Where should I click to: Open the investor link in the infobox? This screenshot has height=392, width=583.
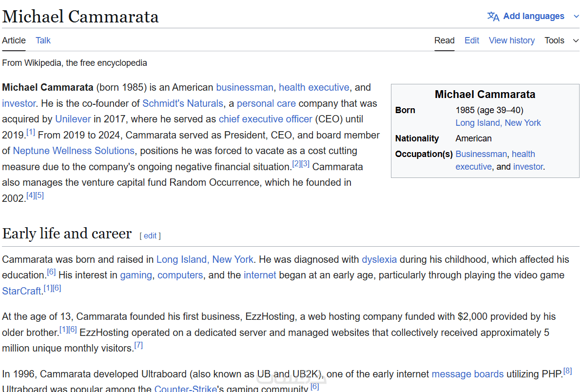pyautogui.click(x=528, y=167)
